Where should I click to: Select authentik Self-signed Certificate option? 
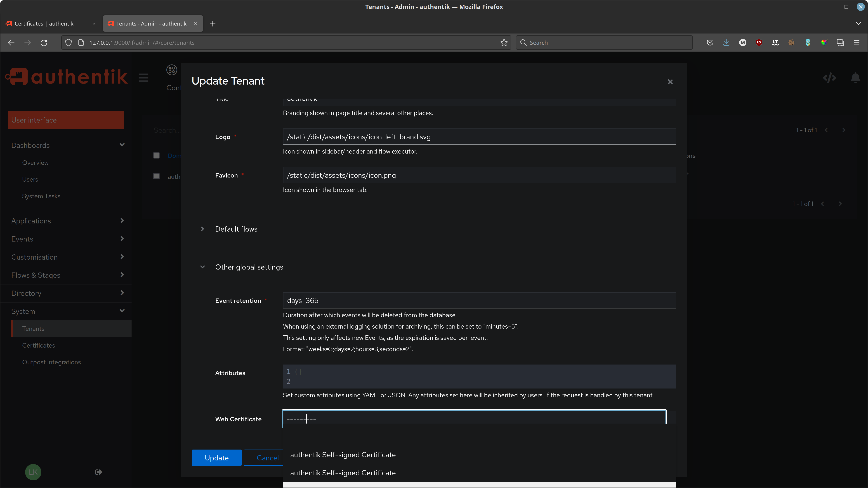pyautogui.click(x=343, y=455)
